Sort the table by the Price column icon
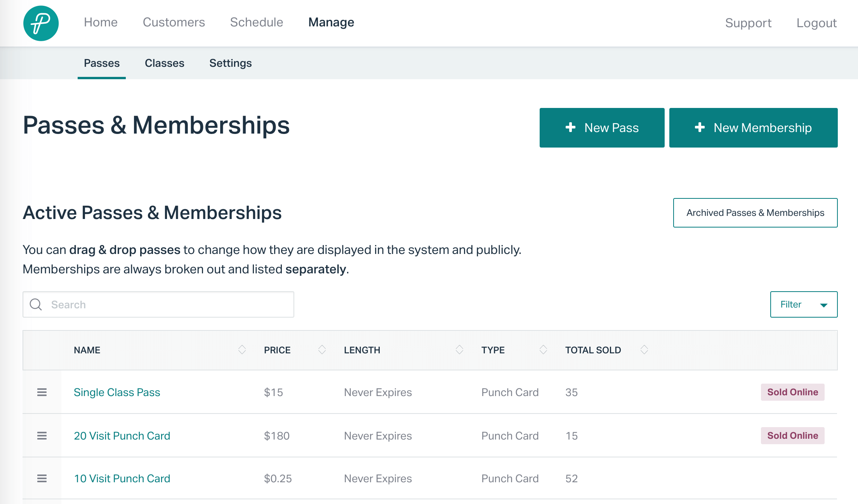 tap(322, 350)
